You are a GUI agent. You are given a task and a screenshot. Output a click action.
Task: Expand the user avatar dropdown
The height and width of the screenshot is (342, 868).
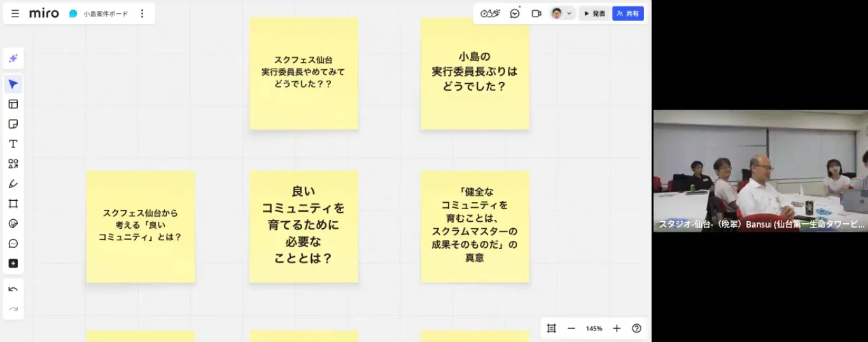click(x=562, y=13)
